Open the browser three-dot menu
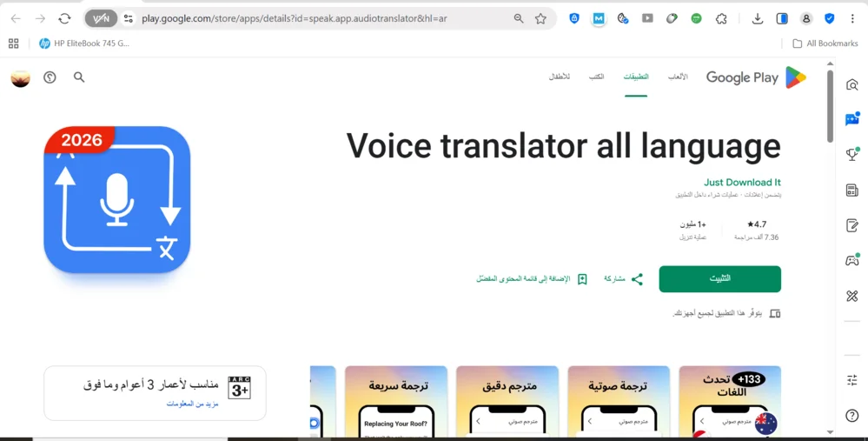 pyautogui.click(x=852, y=18)
